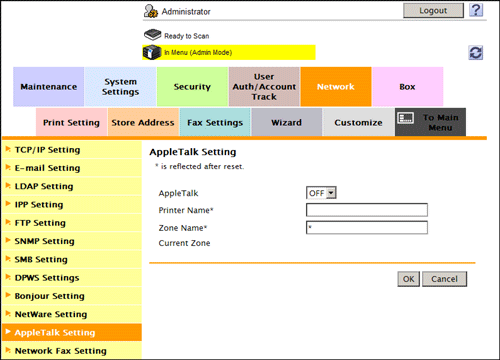The image size is (500, 360).
Task: Click '* is reflected after reset.' note
Action: 200,166
